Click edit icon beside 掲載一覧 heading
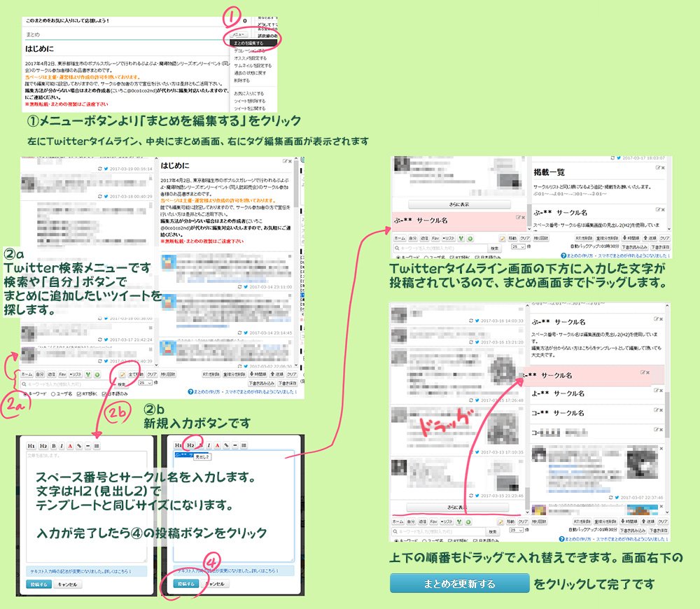This screenshot has width=700, height=609. click(658, 168)
